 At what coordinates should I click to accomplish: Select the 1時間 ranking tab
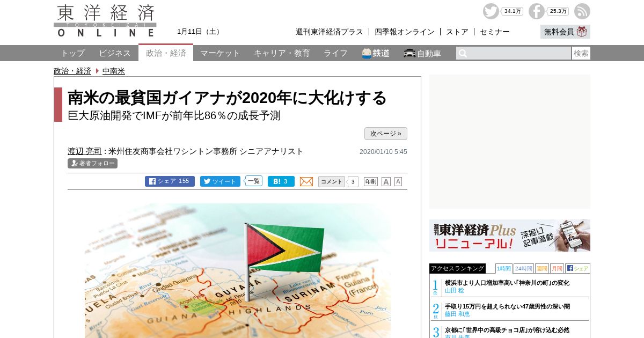click(504, 268)
